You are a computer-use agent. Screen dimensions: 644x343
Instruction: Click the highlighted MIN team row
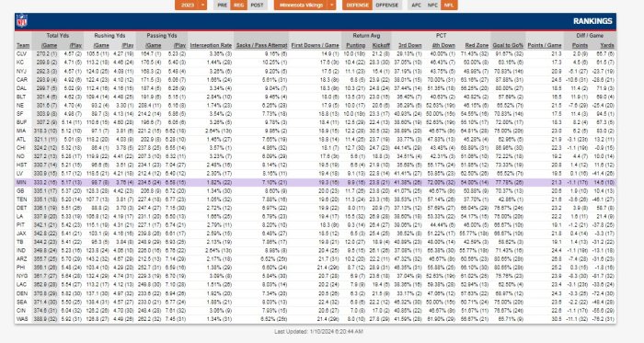point(316,182)
